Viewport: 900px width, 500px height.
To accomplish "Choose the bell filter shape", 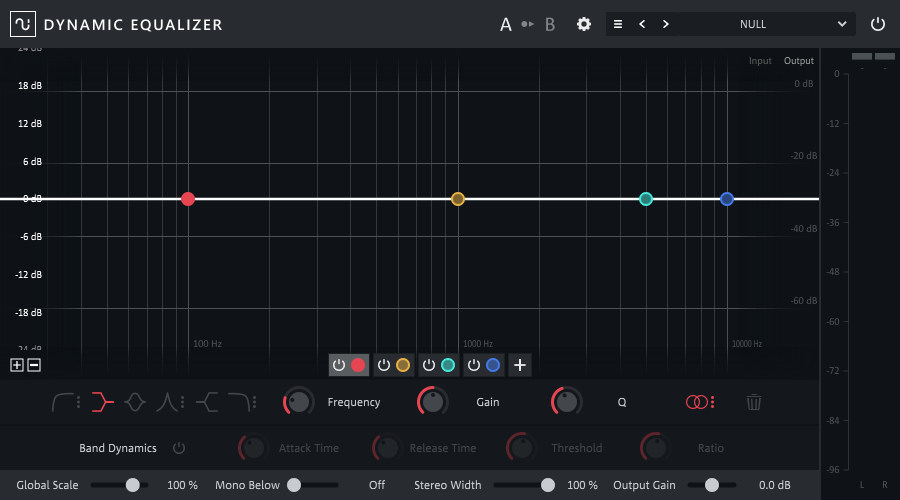I will click(x=135, y=402).
